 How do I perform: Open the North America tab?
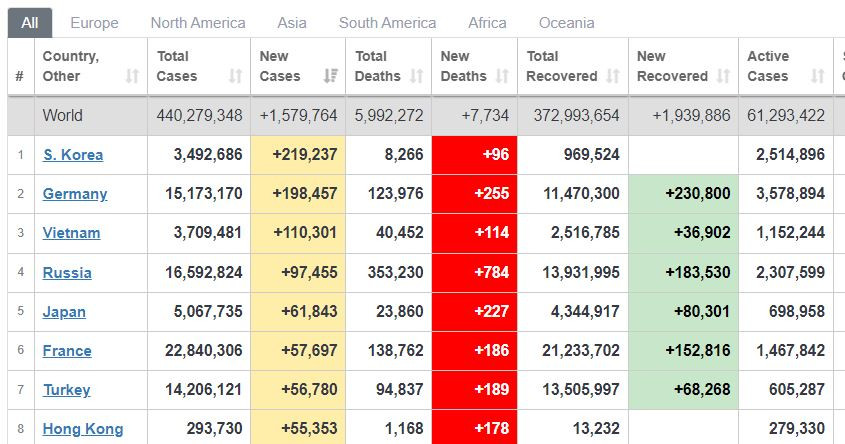click(198, 23)
